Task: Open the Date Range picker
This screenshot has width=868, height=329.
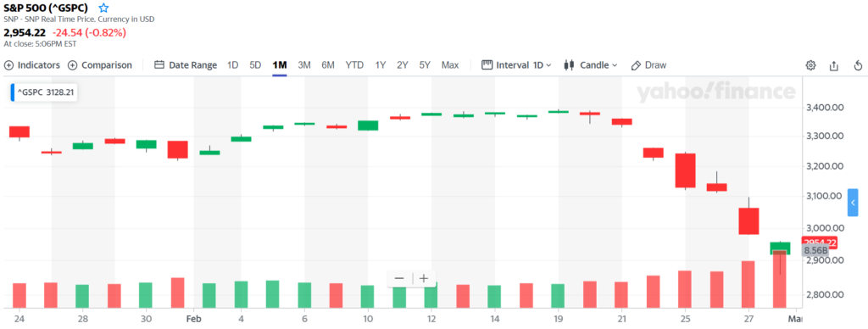Action: (x=186, y=64)
